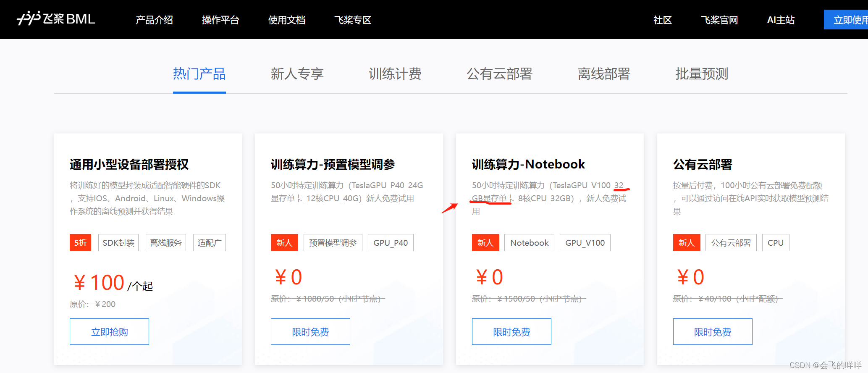Click the 原价: ¥200 text
Screen dimensions: 868x373
coord(92,304)
